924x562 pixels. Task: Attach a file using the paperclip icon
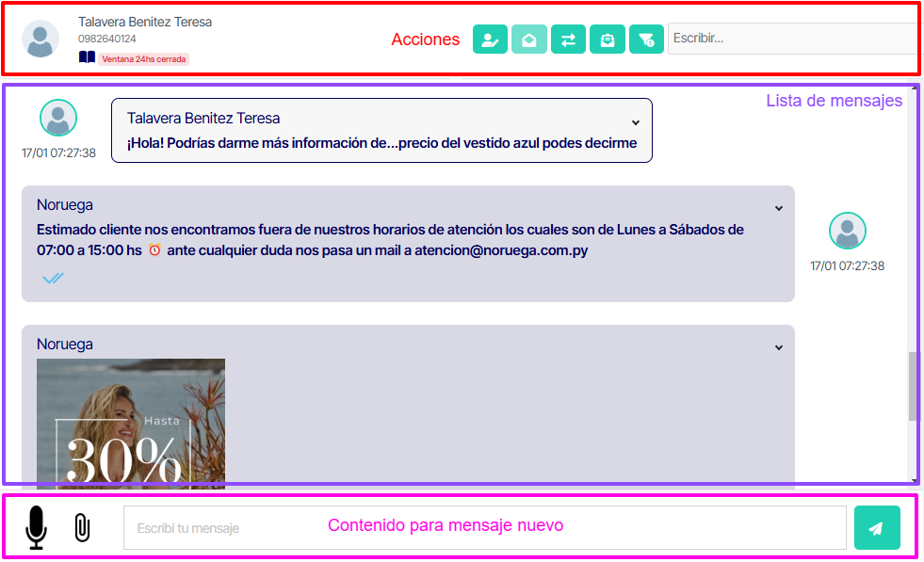[x=81, y=527]
